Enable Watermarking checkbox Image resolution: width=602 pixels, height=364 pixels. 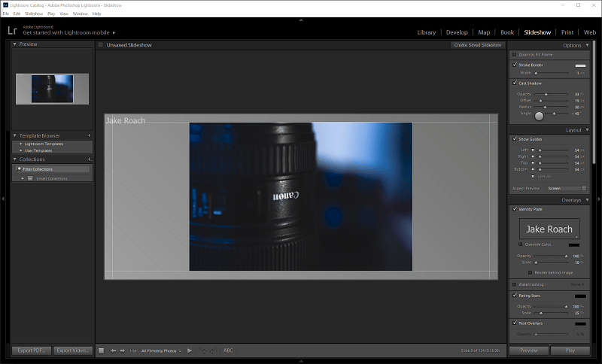[515, 284]
